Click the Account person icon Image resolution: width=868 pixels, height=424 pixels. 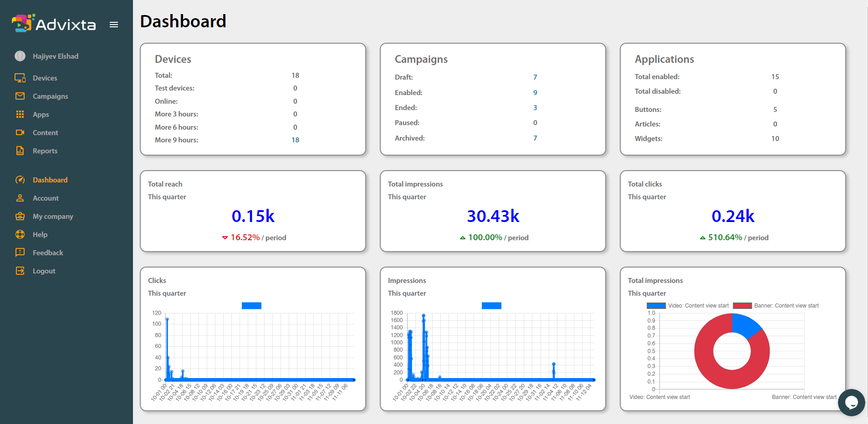pos(20,198)
